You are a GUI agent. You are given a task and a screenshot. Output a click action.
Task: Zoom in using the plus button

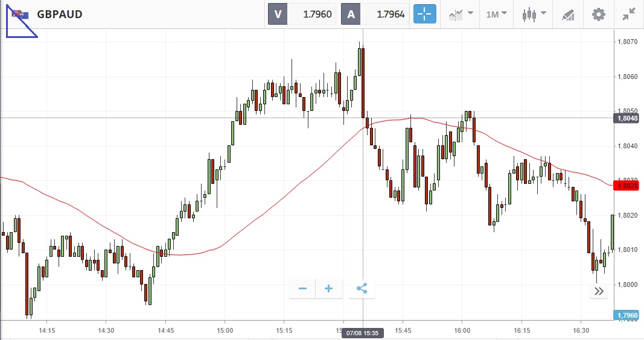pyautogui.click(x=329, y=289)
